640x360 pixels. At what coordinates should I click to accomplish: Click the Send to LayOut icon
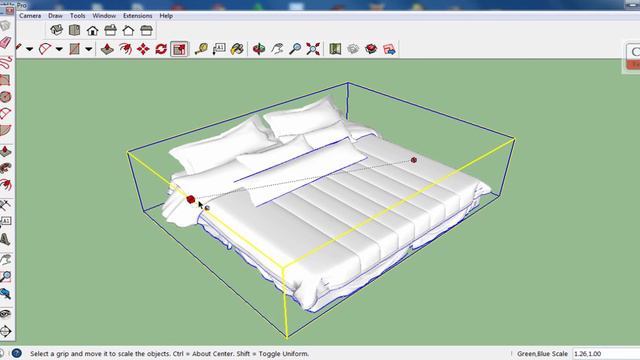pyautogui.click(x=389, y=49)
